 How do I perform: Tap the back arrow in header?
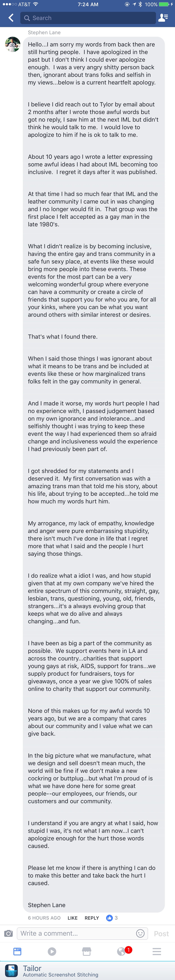pos(11,18)
